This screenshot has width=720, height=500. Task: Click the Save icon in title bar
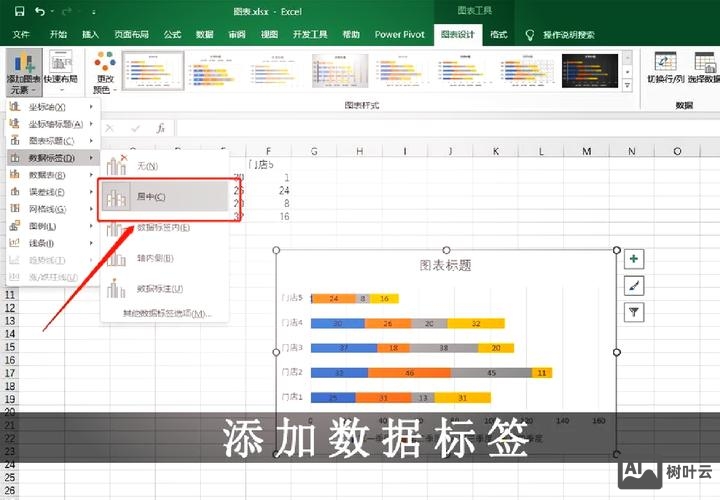coord(19,11)
